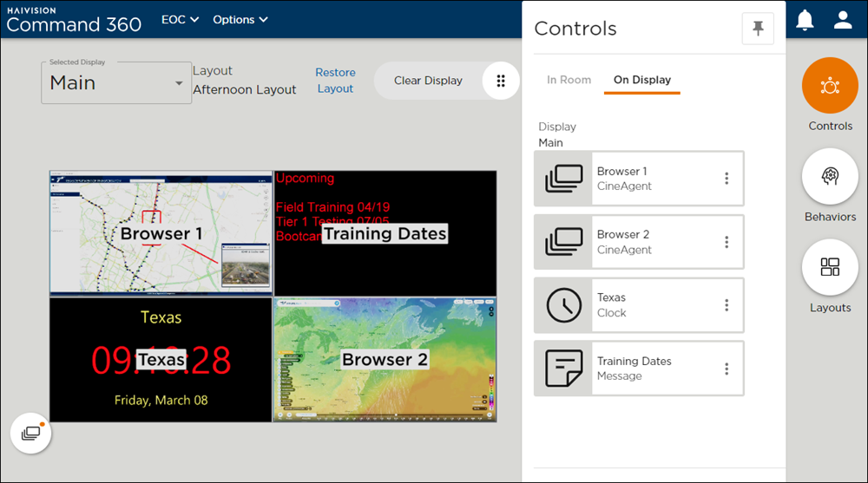Click the notifications bell icon

pyautogui.click(x=806, y=20)
